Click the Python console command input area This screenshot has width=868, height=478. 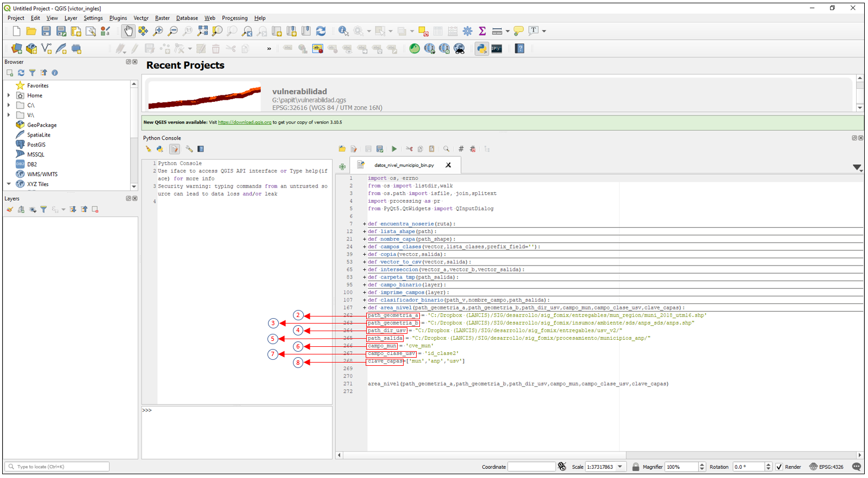(237, 432)
